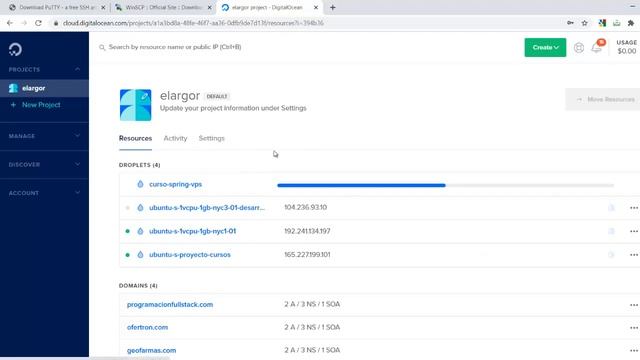Open the green Create dropdown

click(545, 47)
